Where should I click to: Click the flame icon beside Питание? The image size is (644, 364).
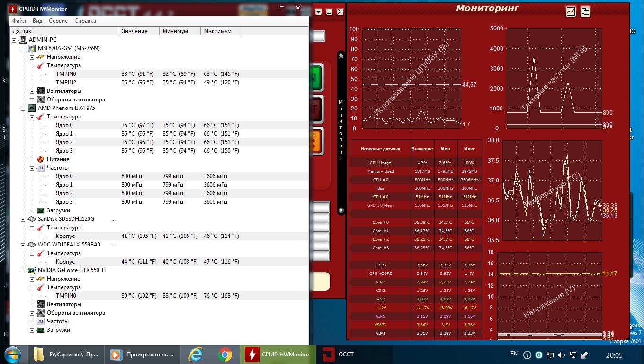(x=41, y=159)
